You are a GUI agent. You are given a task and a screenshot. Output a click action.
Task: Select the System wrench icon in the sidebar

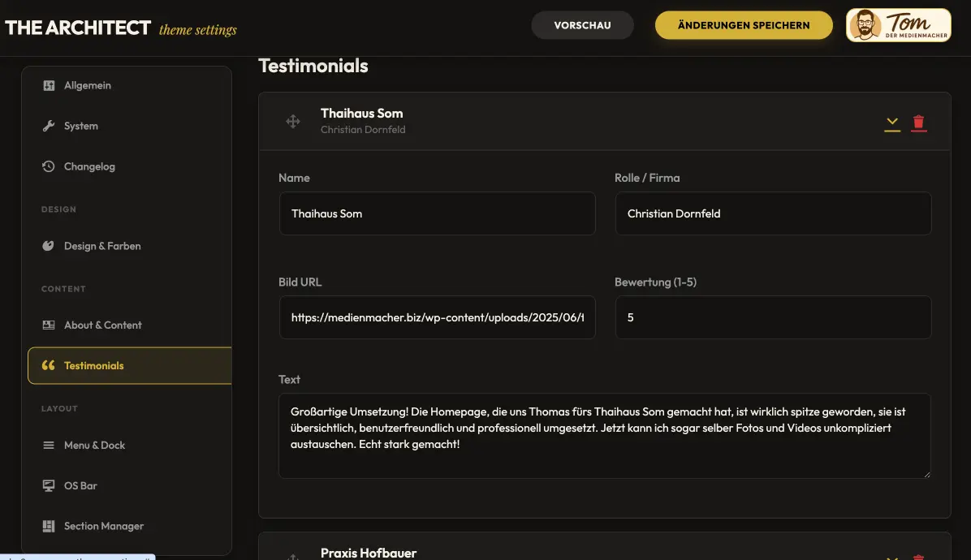click(48, 126)
